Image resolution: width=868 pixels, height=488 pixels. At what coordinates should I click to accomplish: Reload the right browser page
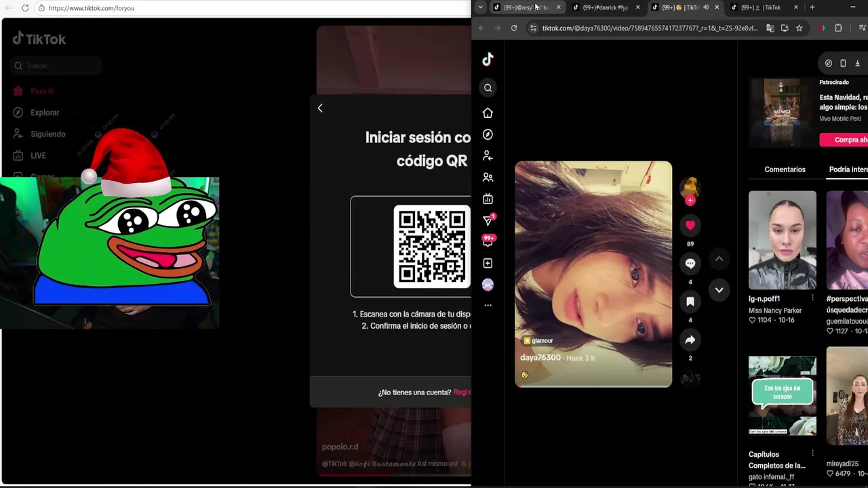(x=514, y=28)
